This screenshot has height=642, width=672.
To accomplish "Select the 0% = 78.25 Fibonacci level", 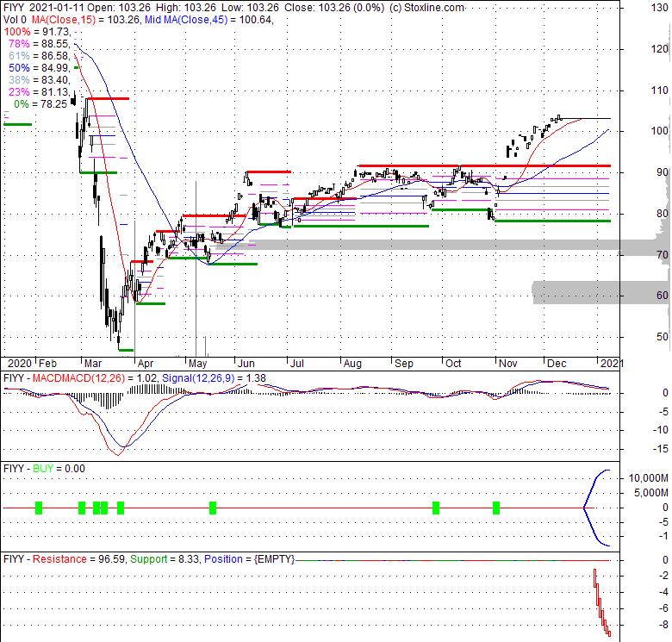I will point(40,103).
